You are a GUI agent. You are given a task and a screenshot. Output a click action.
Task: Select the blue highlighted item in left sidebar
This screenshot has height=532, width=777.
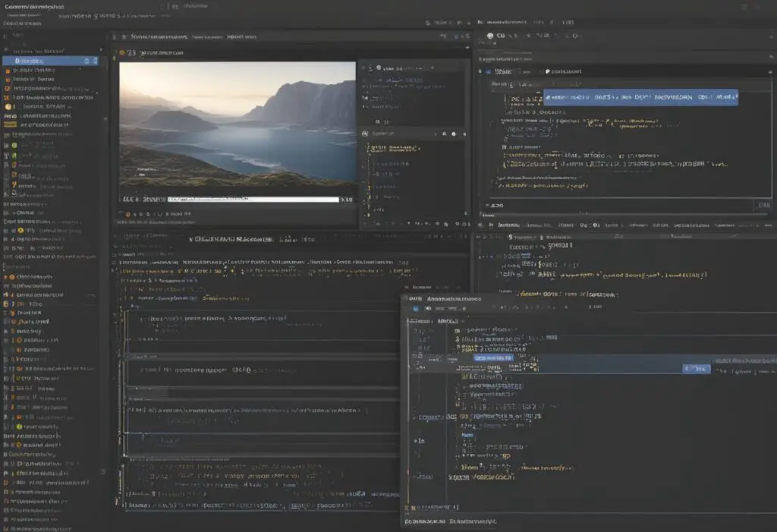point(51,61)
